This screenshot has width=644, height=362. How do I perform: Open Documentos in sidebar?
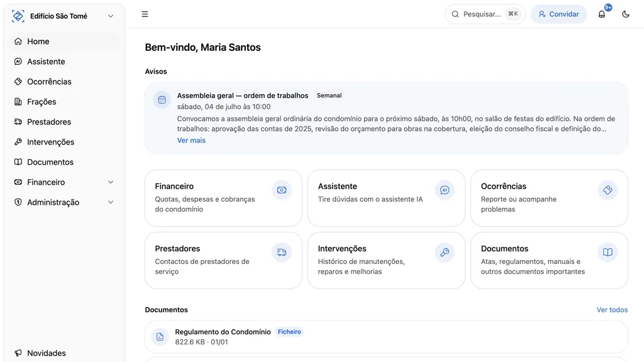pyautogui.click(x=65, y=162)
